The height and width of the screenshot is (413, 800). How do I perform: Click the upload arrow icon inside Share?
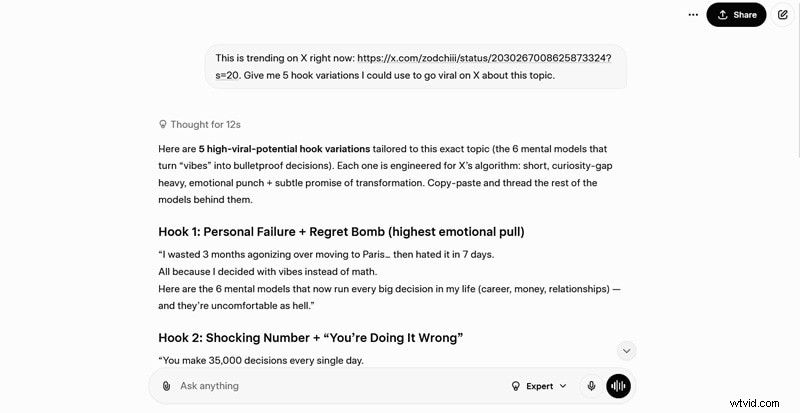(x=723, y=15)
